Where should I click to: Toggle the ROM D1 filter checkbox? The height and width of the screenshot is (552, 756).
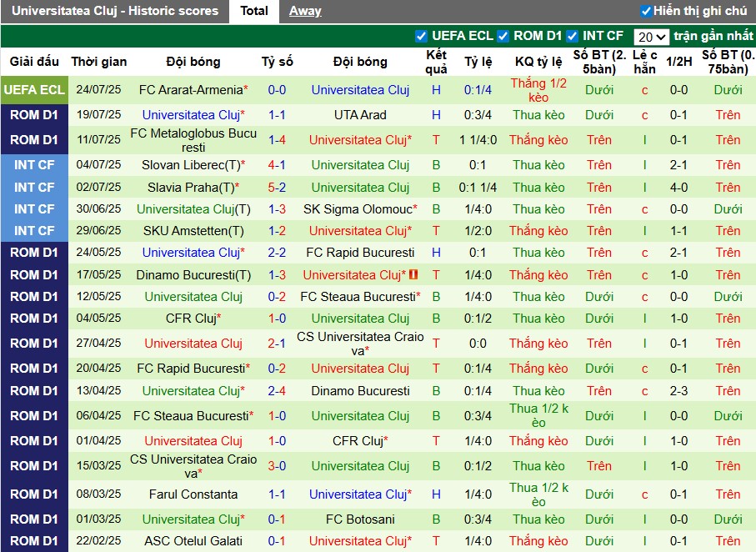point(503,36)
